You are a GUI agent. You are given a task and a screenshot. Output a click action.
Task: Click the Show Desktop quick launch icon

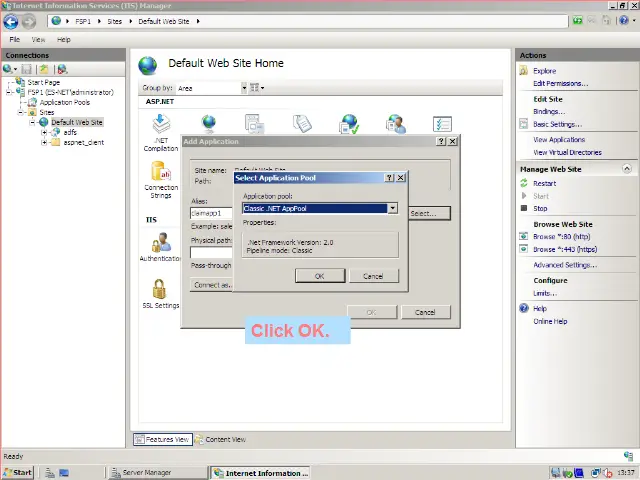(64, 473)
